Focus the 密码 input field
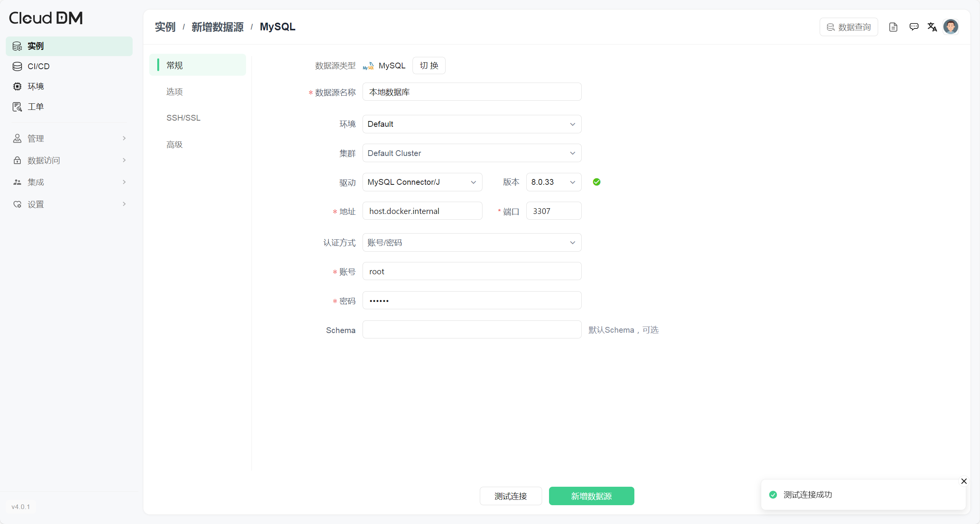980x524 pixels. pyautogui.click(x=472, y=300)
